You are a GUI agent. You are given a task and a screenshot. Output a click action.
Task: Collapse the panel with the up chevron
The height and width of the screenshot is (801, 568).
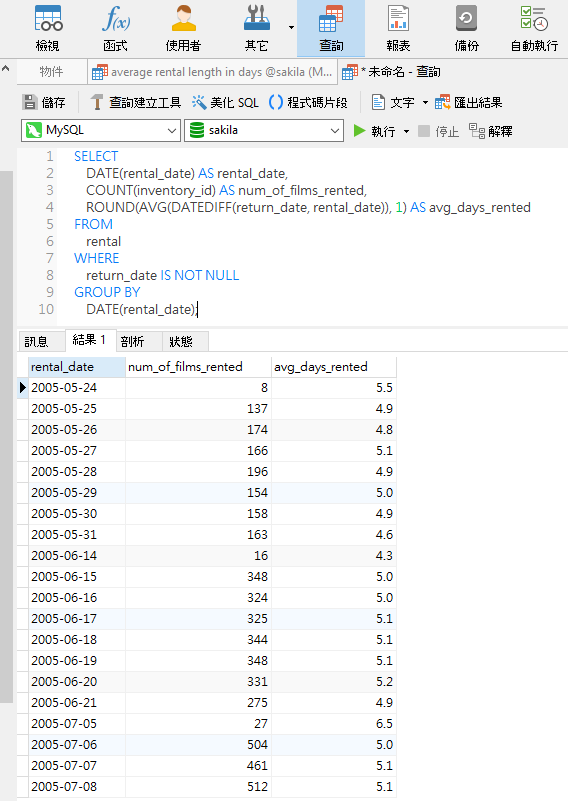pos(6,68)
